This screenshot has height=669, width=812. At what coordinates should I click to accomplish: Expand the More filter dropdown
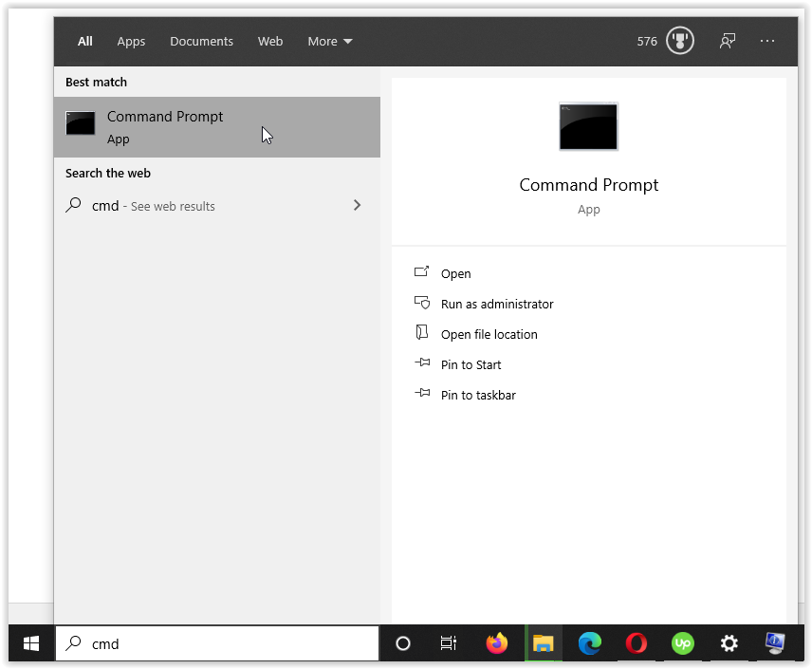pyautogui.click(x=329, y=41)
